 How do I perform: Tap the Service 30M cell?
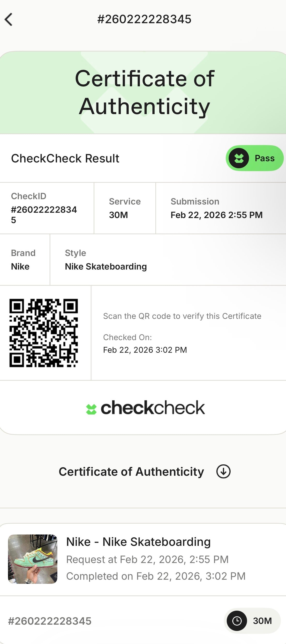pyautogui.click(x=125, y=208)
